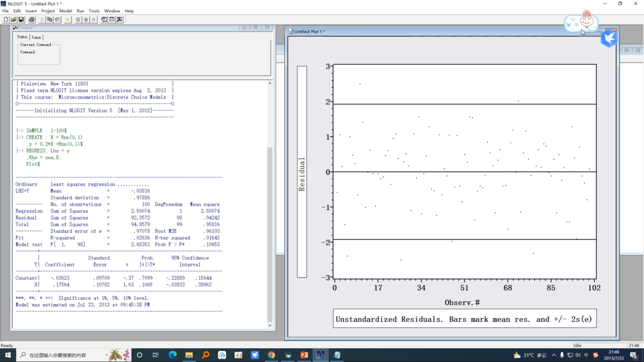
Task: Open the Insert menu
Action: click(x=31, y=11)
